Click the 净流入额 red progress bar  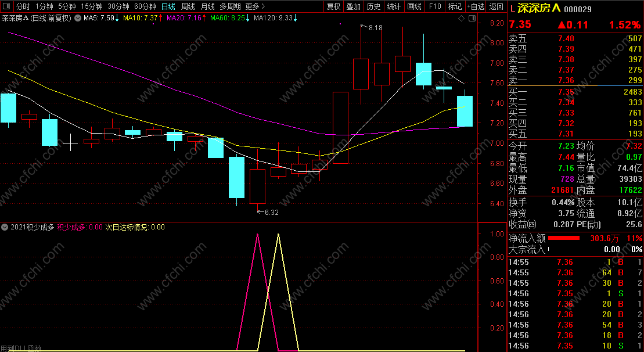(x=564, y=238)
